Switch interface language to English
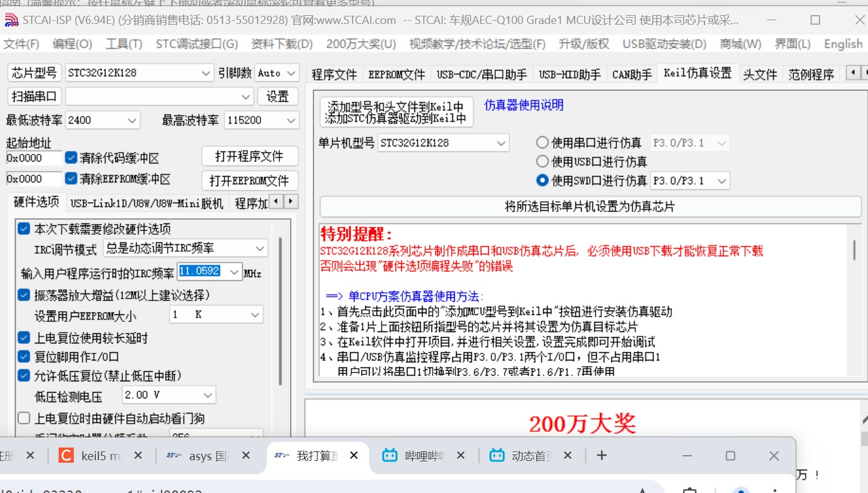 pos(843,44)
